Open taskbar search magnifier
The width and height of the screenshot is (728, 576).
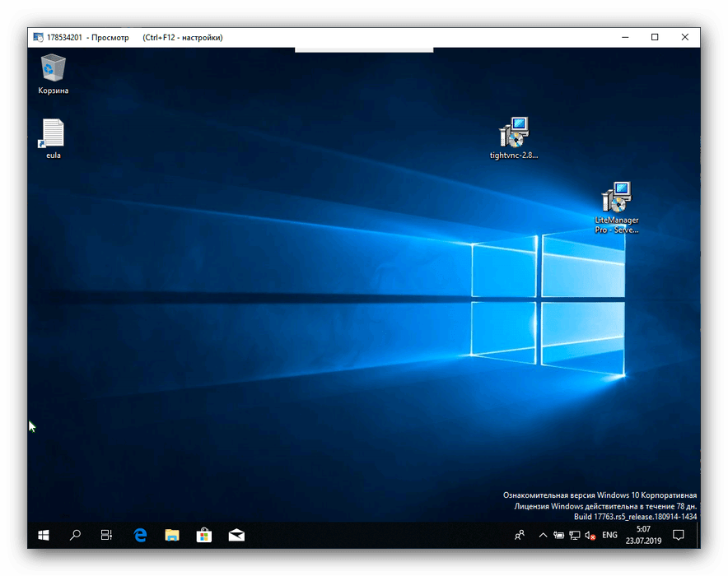point(75,535)
